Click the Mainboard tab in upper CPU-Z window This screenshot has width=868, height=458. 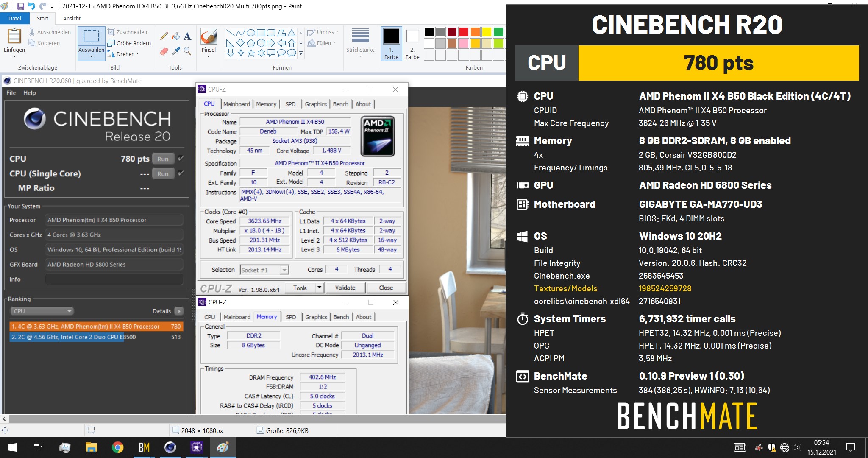(x=236, y=104)
